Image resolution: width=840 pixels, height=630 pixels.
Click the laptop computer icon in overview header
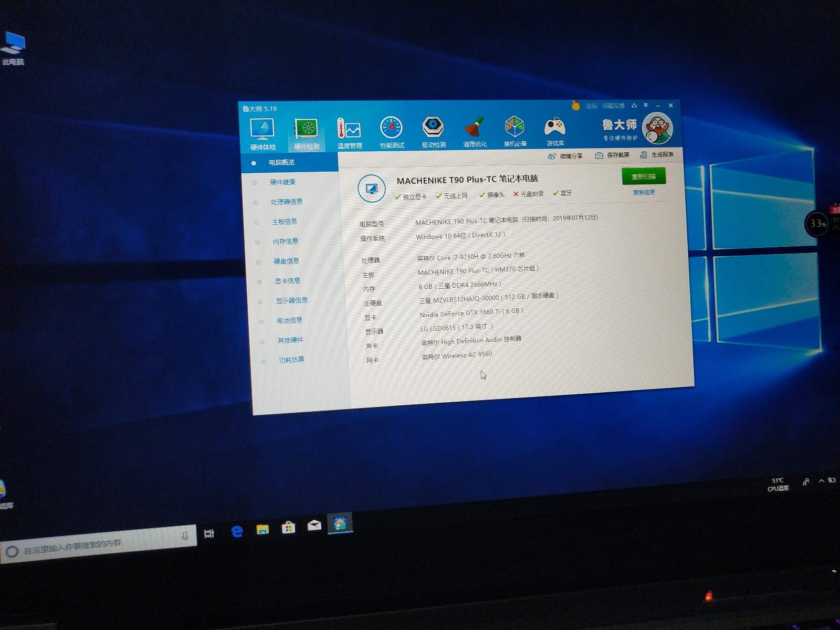pos(371,188)
